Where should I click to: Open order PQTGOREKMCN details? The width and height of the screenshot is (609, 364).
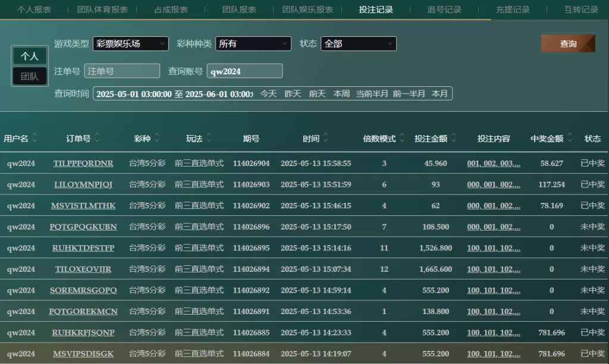click(83, 312)
